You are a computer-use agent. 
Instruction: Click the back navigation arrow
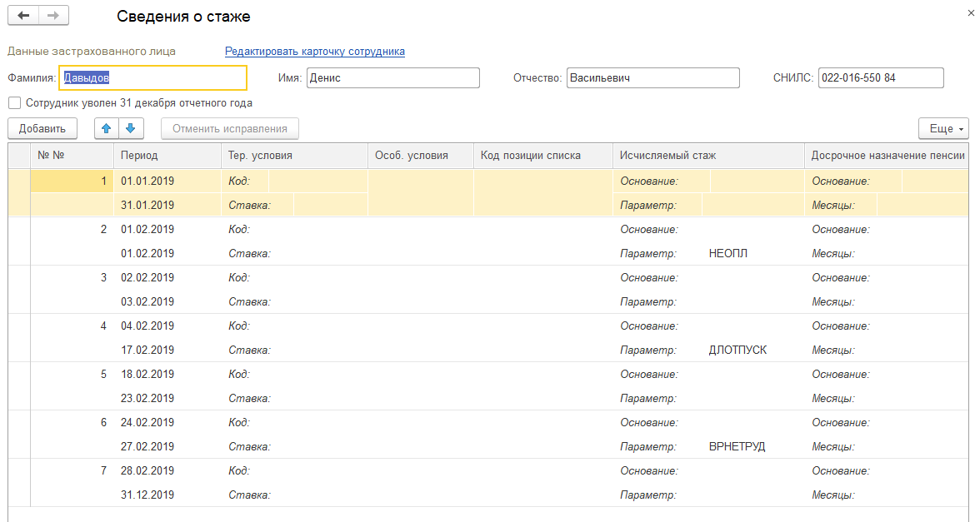tap(22, 16)
